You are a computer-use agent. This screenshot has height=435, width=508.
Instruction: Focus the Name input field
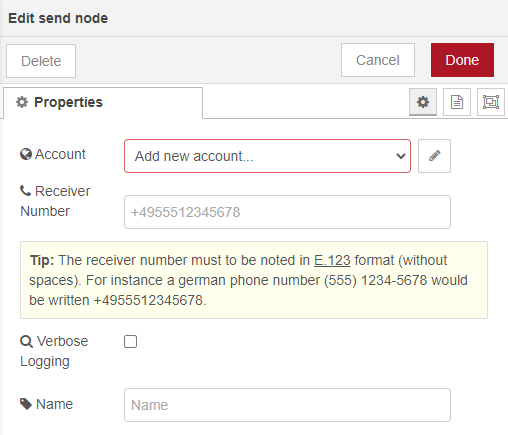287,405
